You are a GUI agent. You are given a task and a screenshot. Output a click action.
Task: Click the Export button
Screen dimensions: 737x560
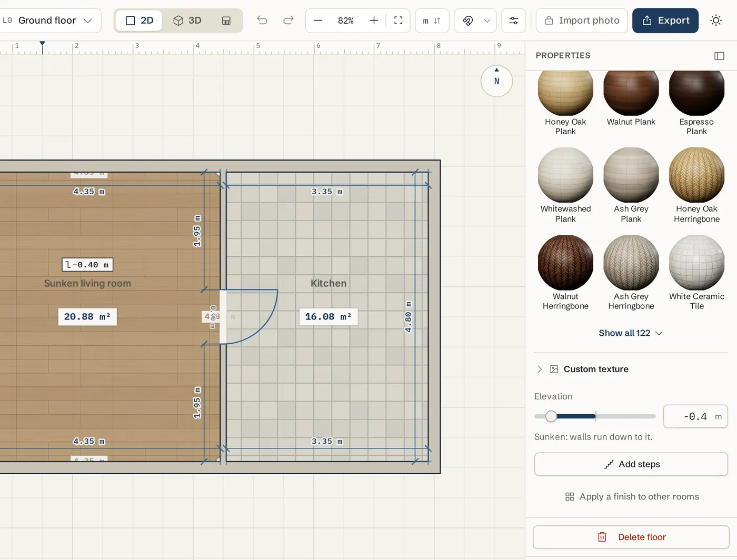tap(665, 21)
